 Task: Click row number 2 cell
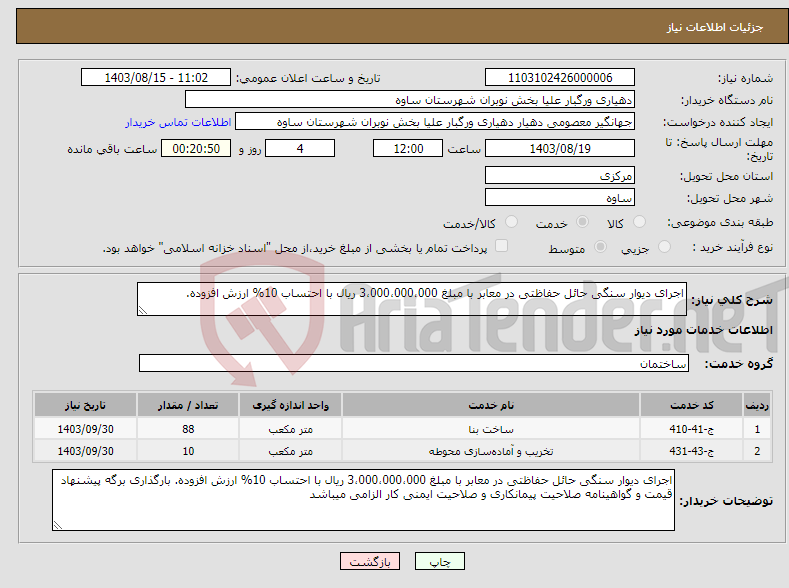757,451
